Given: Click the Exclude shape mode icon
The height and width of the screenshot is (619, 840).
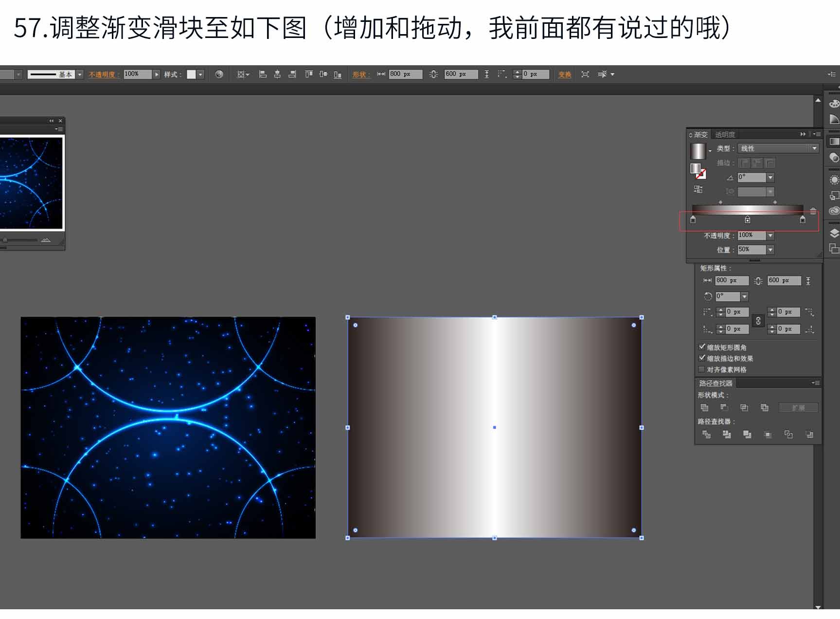Looking at the screenshot, I should tap(765, 407).
